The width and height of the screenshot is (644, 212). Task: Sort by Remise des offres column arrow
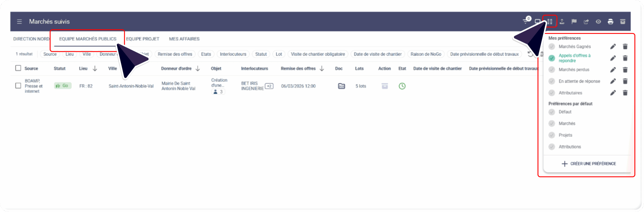322,68
